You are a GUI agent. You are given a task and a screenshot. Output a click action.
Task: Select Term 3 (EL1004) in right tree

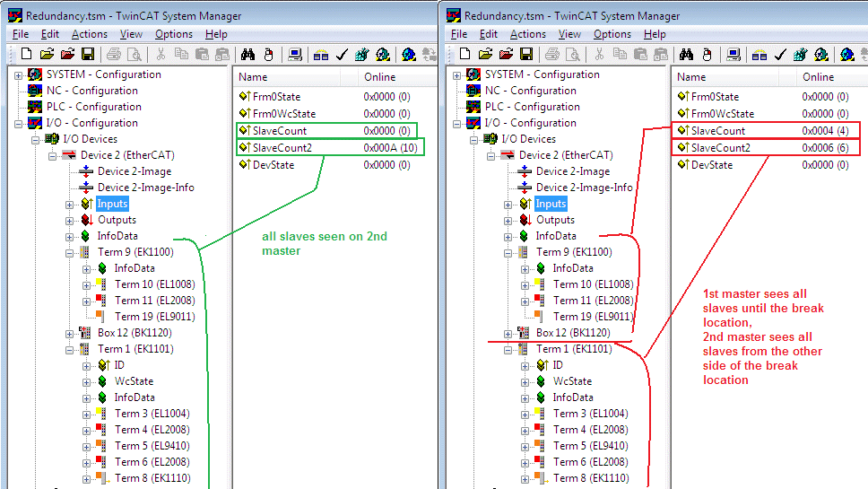tap(591, 413)
